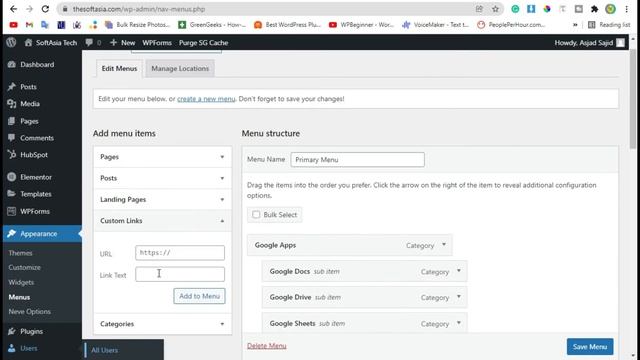Open Chrome three-dot menu
Image resolution: width=640 pixels, height=360 pixels.
click(627, 9)
